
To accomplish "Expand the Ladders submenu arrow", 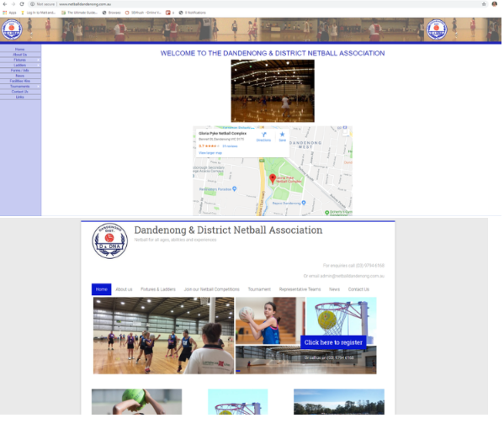I will (38, 66).
